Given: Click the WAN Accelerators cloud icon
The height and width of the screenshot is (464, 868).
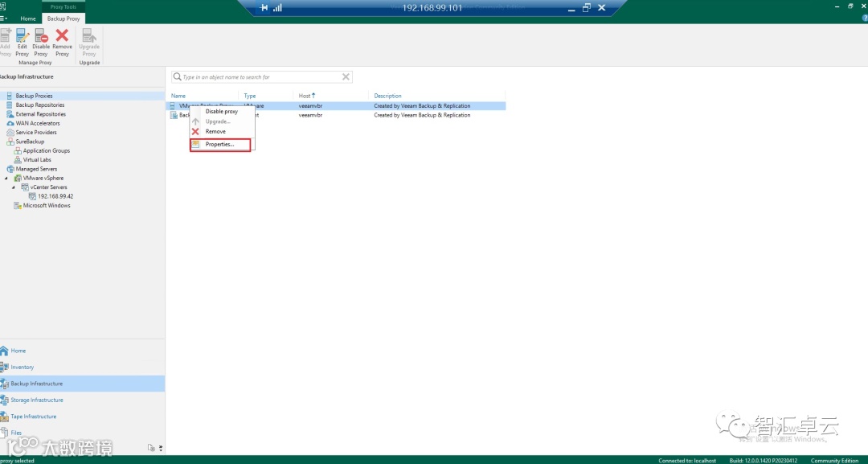Looking at the screenshot, I should click(x=10, y=123).
